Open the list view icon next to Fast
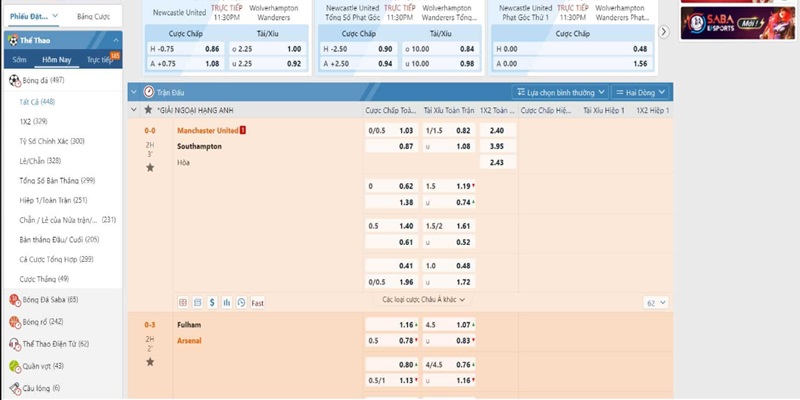Viewport: 800px width, 400px height. pyautogui.click(x=197, y=303)
